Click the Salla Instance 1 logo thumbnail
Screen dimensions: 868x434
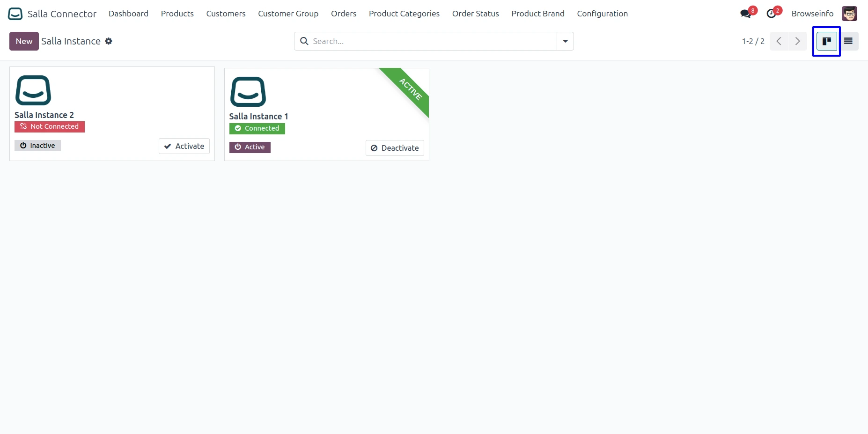[x=248, y=92]
